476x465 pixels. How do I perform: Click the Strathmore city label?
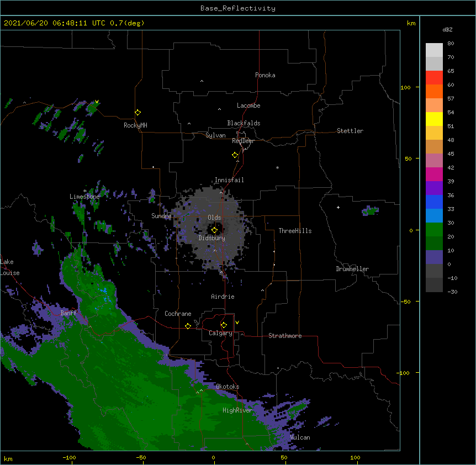[x=285, y=336]
